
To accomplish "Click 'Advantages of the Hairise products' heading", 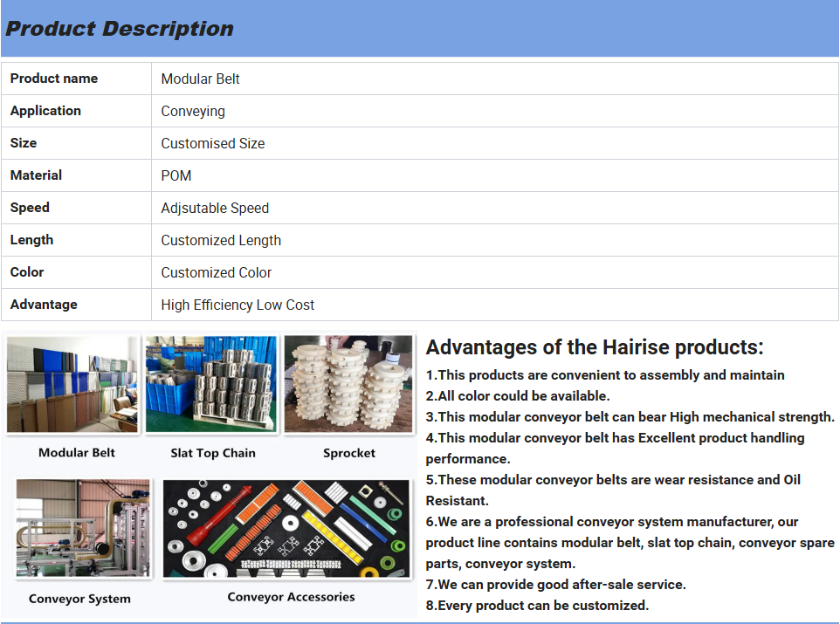I will pos(595,347).
